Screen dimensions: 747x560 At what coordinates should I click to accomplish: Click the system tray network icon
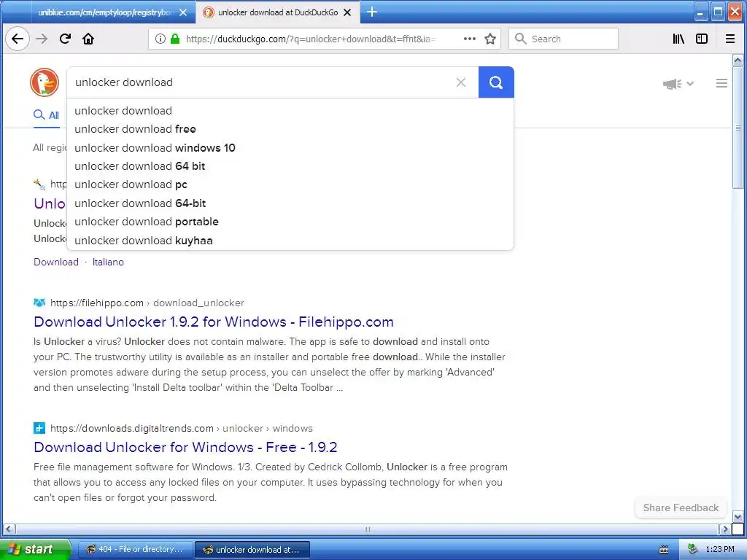[x=692, y=550]
